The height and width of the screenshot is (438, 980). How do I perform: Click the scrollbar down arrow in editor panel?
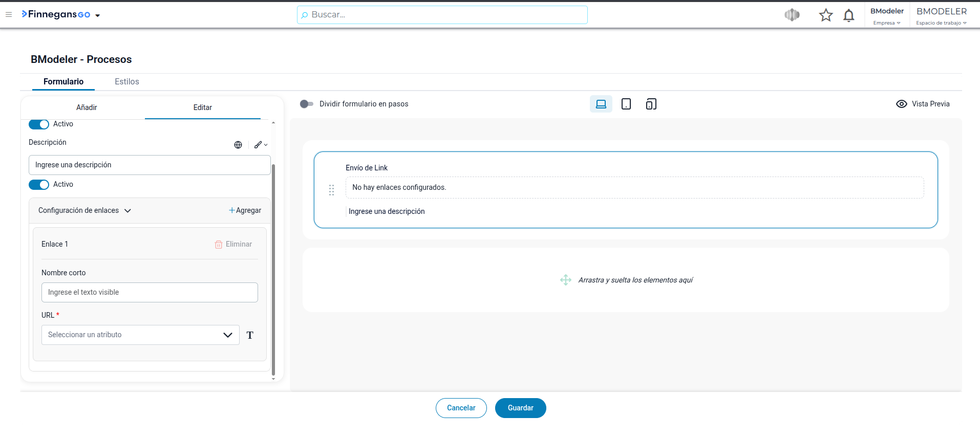click(x=273, y=379)
